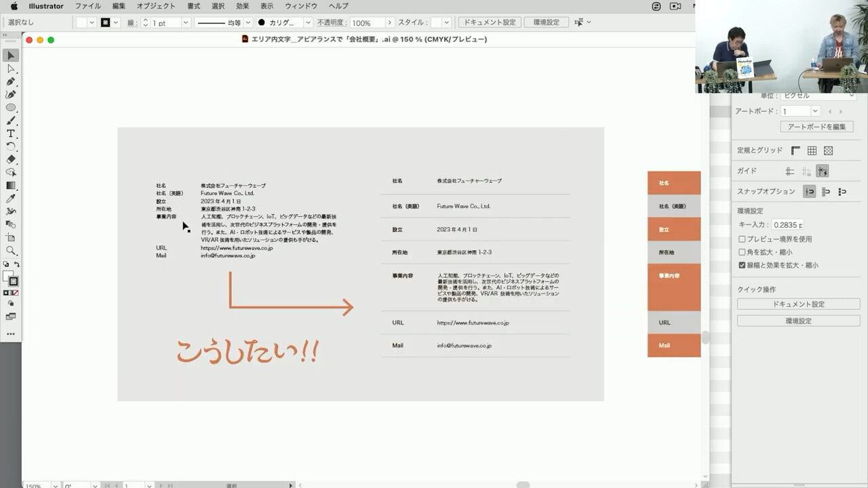Viewport: 868px width, 488px height.
Task: Reset default fill and stroke
Action: click(5, 264)
